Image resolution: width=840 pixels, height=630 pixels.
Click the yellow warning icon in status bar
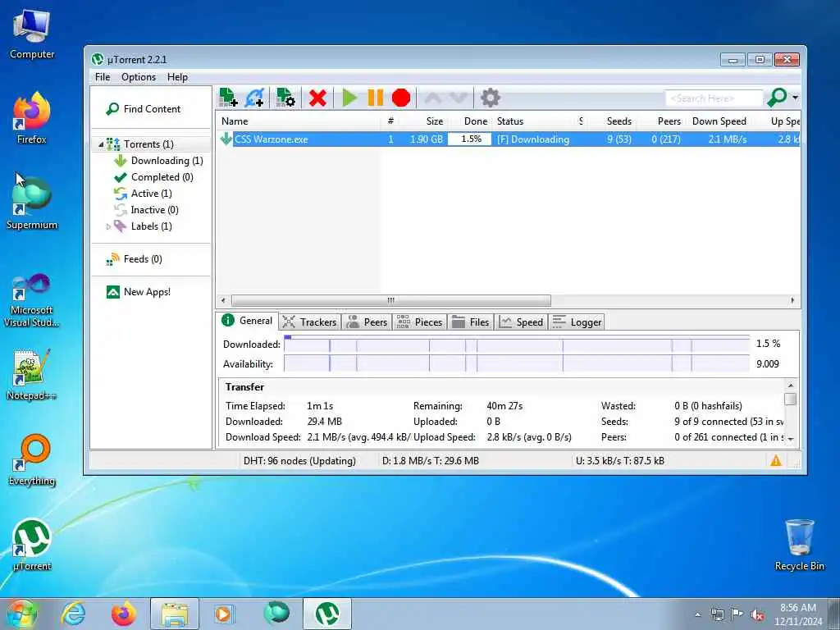[x=776, y=461]
